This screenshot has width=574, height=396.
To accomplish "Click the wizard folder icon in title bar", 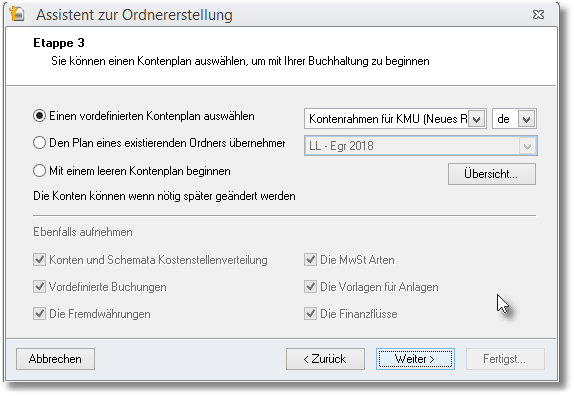I will point(17,14).
